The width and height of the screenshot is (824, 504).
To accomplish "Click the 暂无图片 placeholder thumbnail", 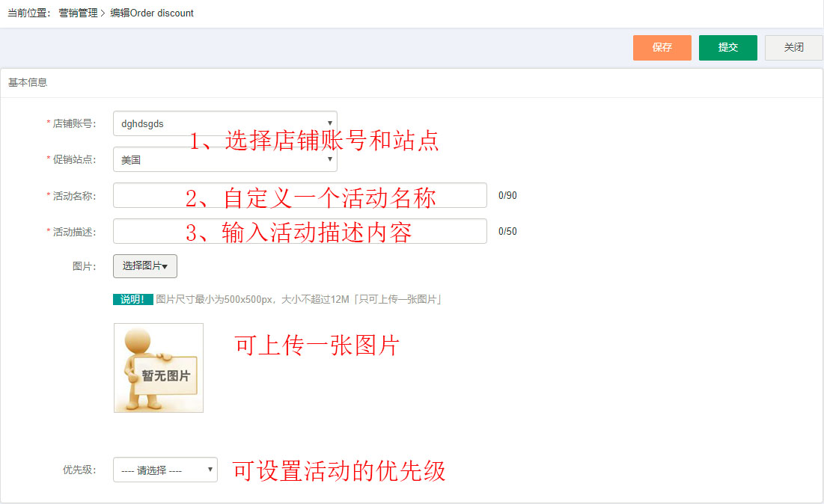I will 159,367.
